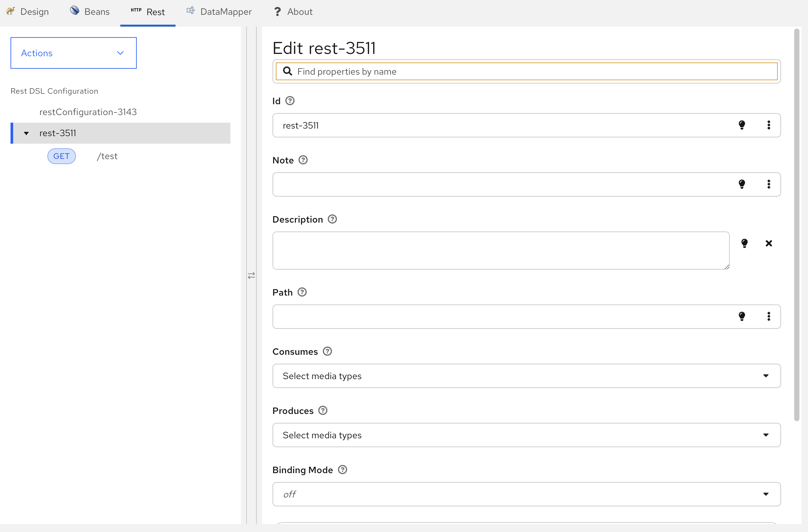Image resolution: width=808 pixels, height=532 pixels.
Task: Show help for the Consumes field
Action: pyautogui.click(x=327, y=351)
